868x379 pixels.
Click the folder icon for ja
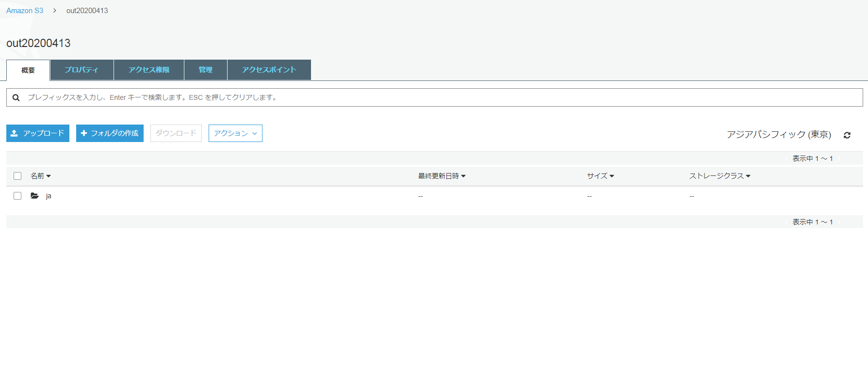coord(35,196)
